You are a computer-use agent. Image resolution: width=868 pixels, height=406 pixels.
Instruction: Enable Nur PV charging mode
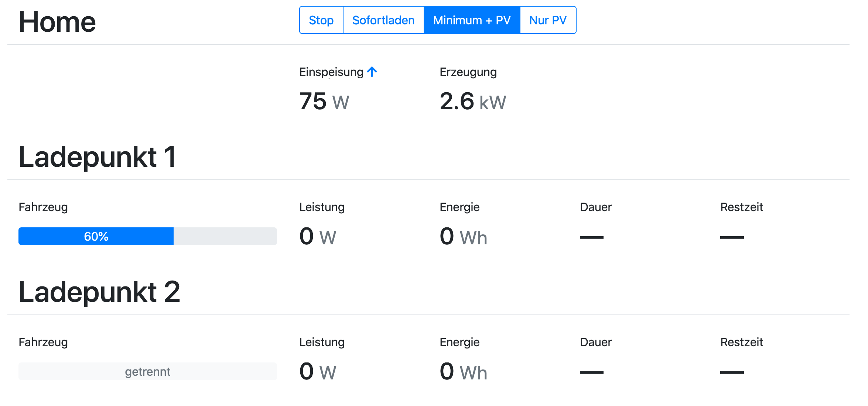pyautogui.click(x=548, y=20)
